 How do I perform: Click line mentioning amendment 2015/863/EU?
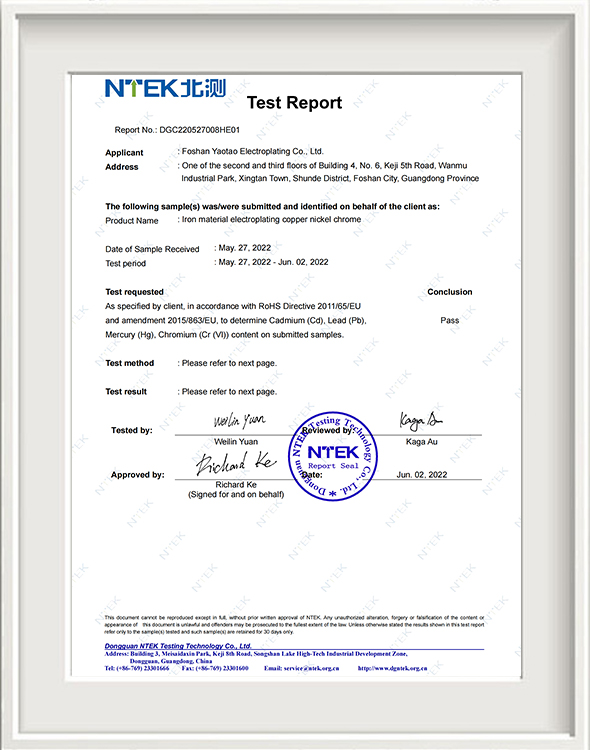pos(236,320)
